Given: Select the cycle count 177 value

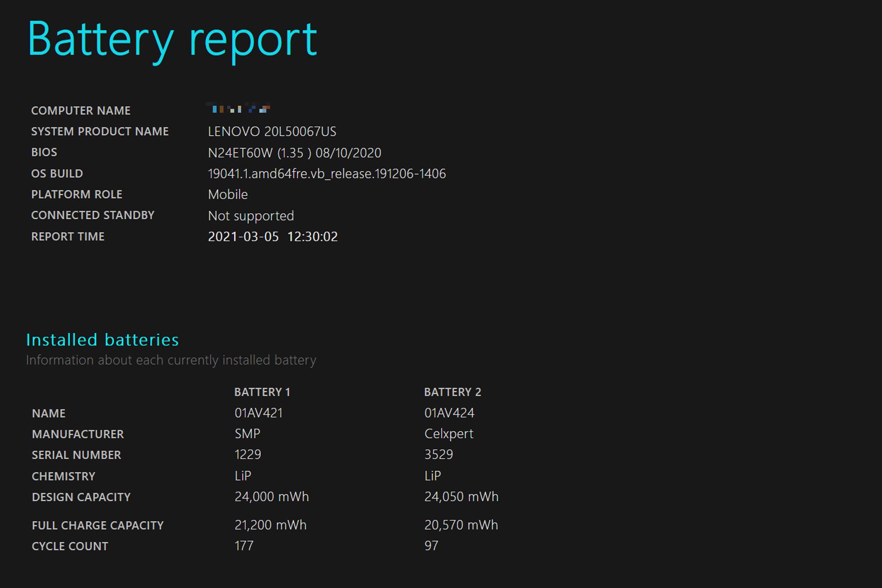Looking at the screenshot, I should click(244, 546).
